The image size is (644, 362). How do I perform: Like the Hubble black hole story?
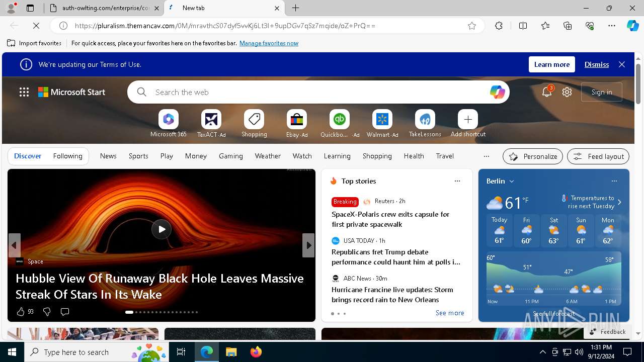tap(21, 312)
